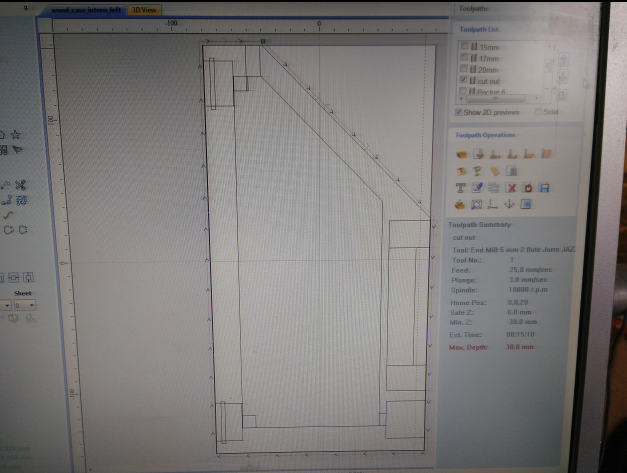627x473 pixels.
Task: Click the Est. Time value '00:15:10'
Action: [x=520, y=334]
